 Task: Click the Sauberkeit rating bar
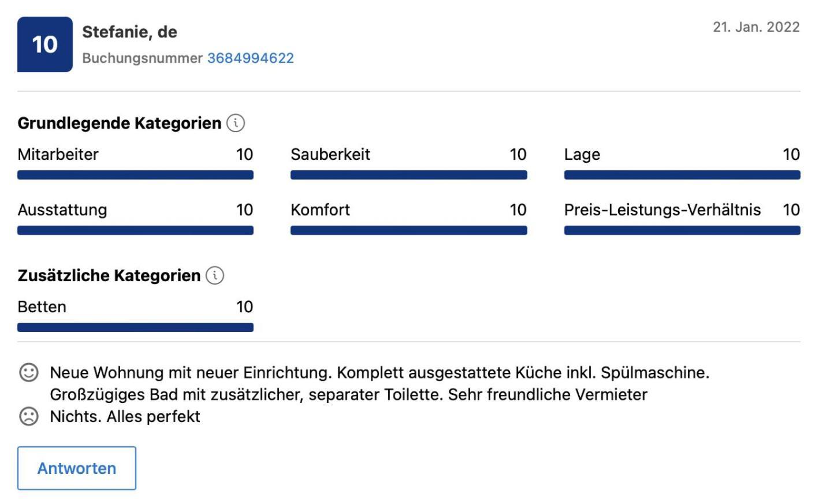(409, 175)
